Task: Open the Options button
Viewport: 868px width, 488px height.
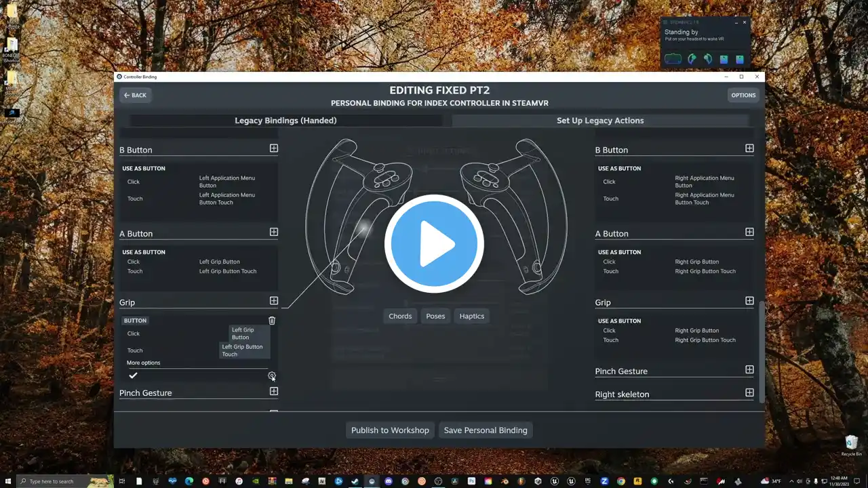Action: [x=743, y=95]
